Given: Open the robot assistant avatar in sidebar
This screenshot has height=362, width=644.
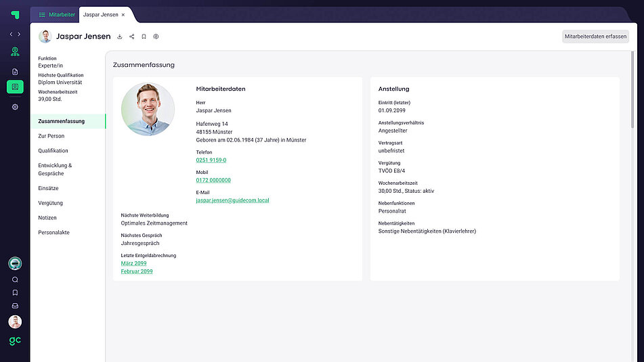Looking at the screenshot, I should pos(15,264).
